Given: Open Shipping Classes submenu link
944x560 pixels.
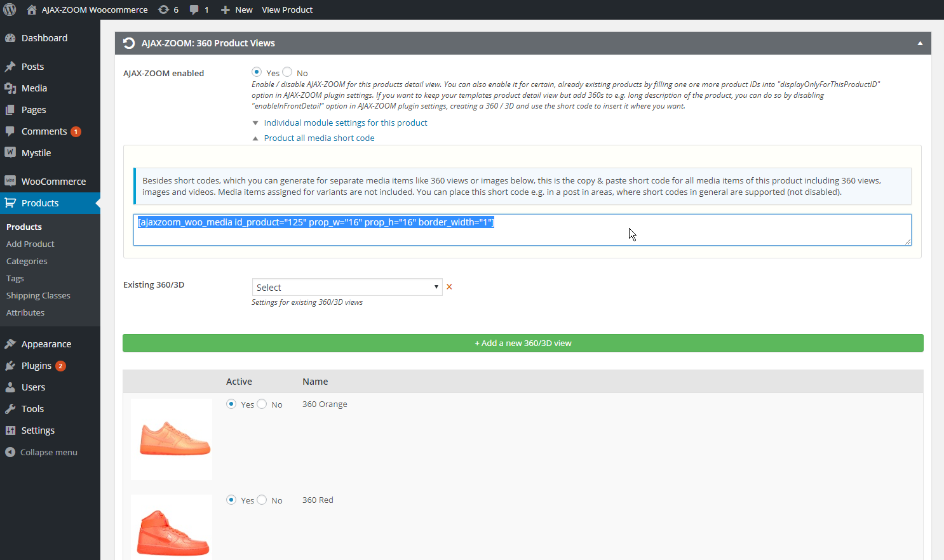Looking at the screenshot, I should pos(38,295).
